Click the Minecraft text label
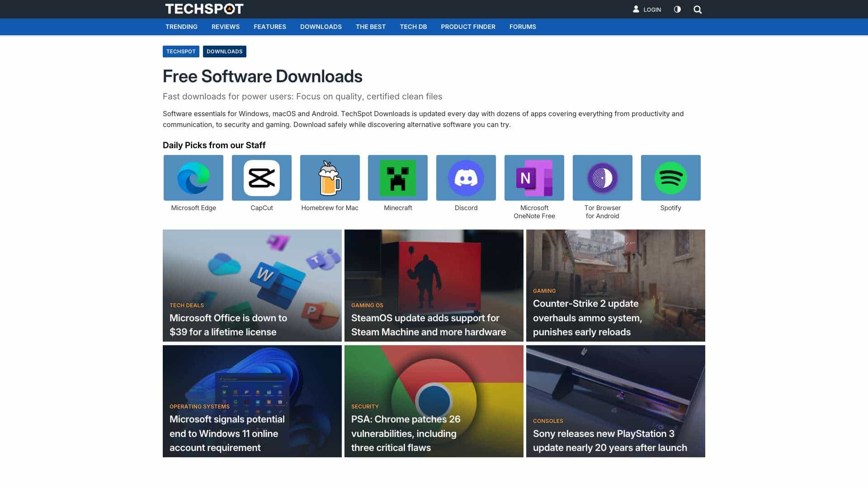 tap(398, 208)
